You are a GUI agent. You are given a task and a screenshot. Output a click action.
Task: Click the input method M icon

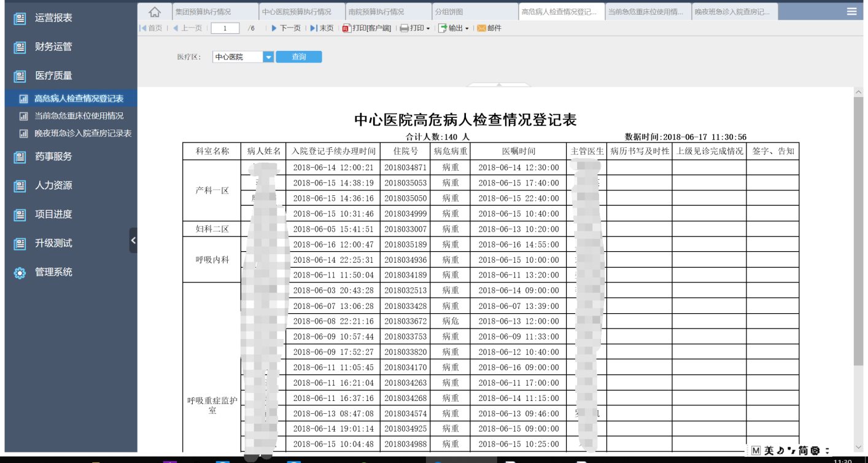coord(756,451)
